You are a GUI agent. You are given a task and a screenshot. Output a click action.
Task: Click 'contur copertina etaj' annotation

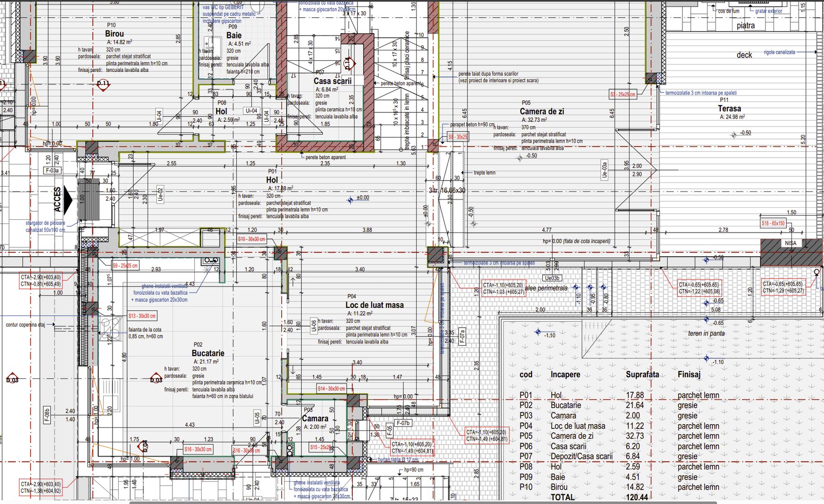click(x=25, y=325)
